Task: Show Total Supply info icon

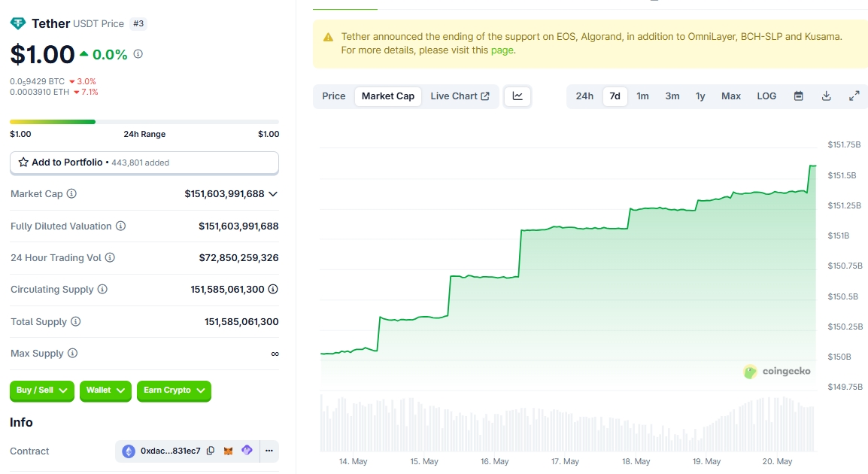Action: click(76, 321)
